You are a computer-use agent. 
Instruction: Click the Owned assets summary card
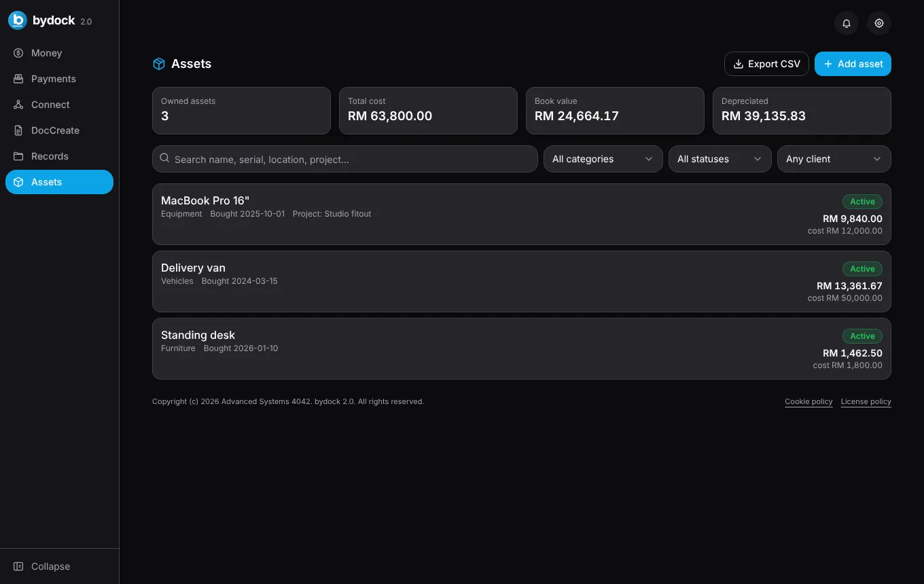(x=241, y=110)
